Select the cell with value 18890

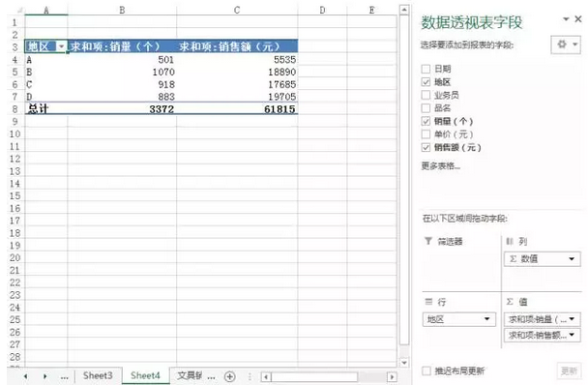tap(237, 72)
